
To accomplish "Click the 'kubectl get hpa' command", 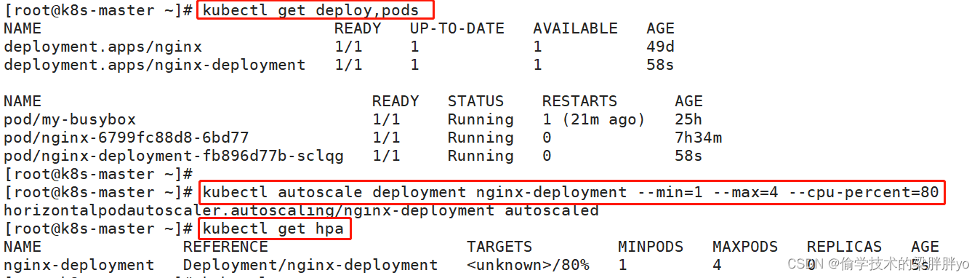I will coord(273,229).
